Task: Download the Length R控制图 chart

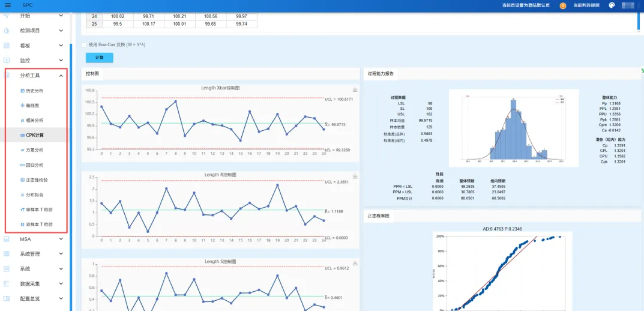Action: pyautogui.click(x=355, y=176)
